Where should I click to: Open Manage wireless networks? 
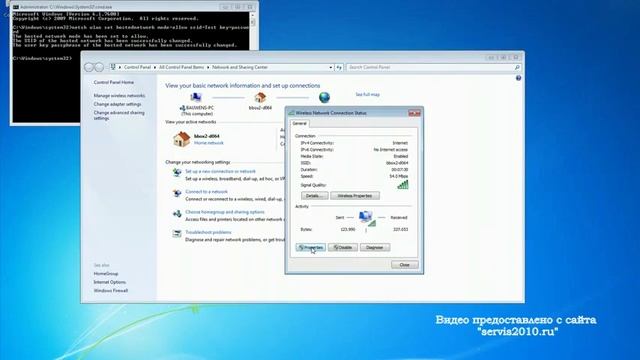119,96
